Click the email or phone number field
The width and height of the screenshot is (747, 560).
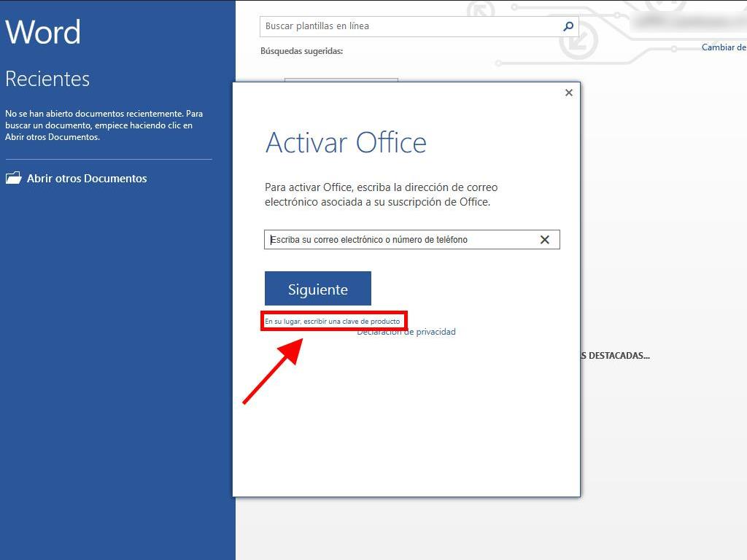[x=401, y=240]
